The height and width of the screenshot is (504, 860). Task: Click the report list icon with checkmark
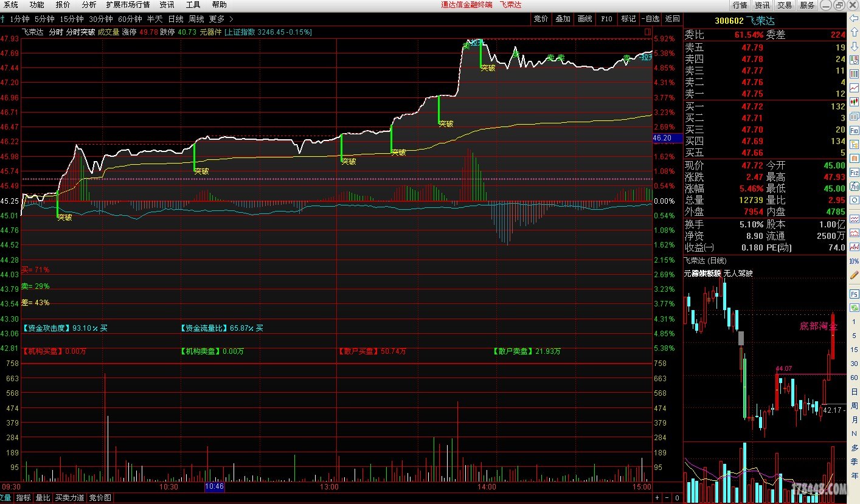pyautogui.click(x=855, y=60)
